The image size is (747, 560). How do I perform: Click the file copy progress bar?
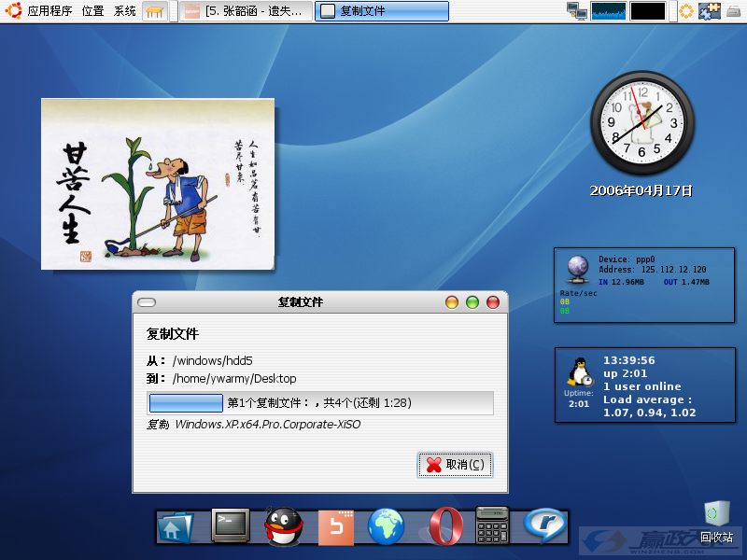pyautogui.click(x=320, y=403)
